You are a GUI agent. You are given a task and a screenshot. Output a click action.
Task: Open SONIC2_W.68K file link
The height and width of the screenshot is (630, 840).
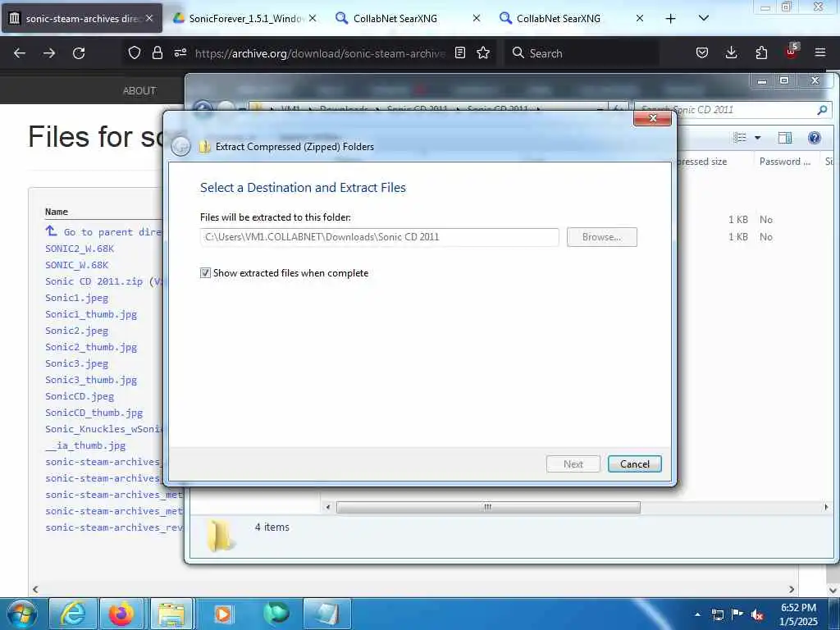pos(80,249)
